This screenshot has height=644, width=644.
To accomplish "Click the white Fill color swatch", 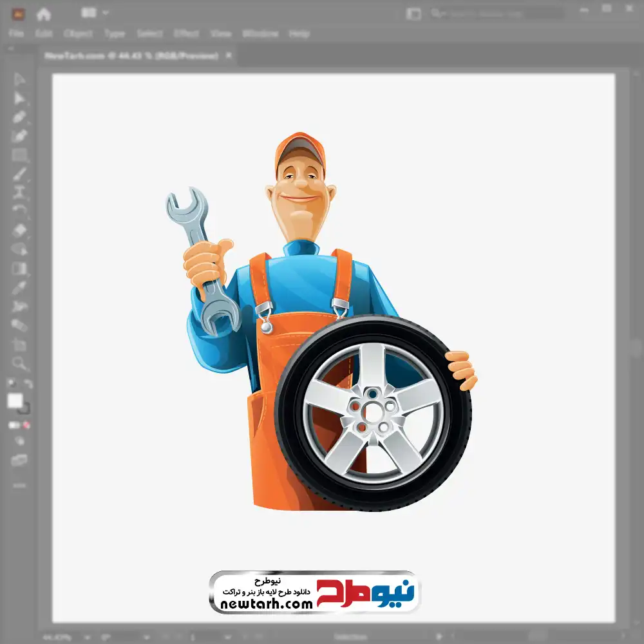I will (x=15, y=401).
